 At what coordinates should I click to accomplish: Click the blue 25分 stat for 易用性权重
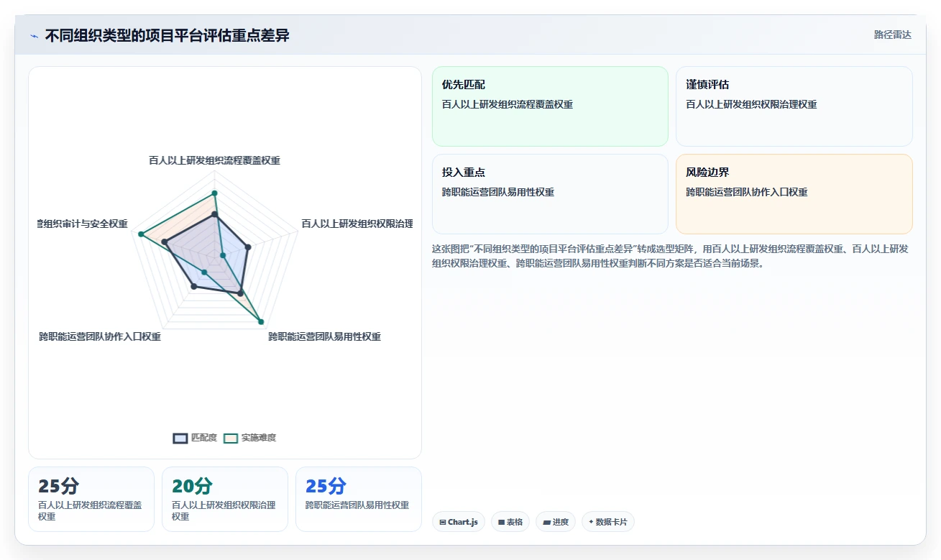(359, 499)
